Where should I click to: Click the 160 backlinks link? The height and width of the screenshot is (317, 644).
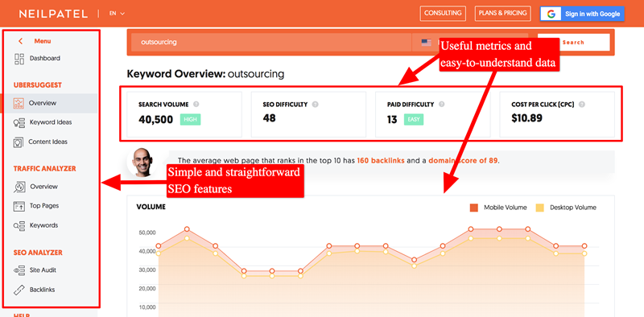pos(381,161)
